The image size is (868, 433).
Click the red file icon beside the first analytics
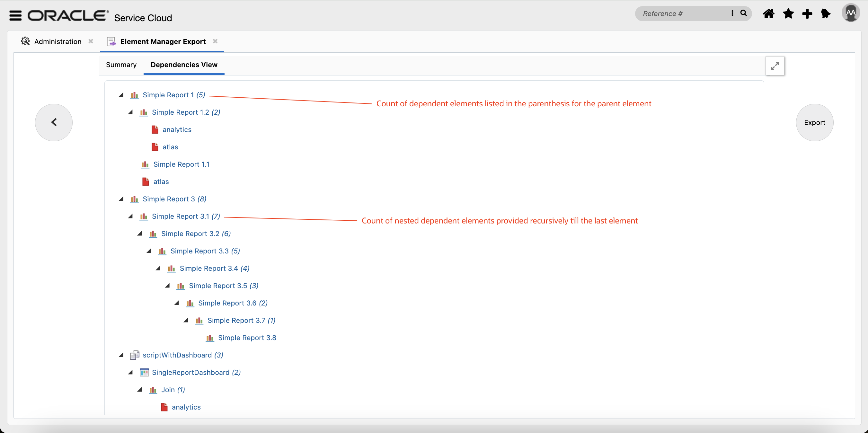155,129
